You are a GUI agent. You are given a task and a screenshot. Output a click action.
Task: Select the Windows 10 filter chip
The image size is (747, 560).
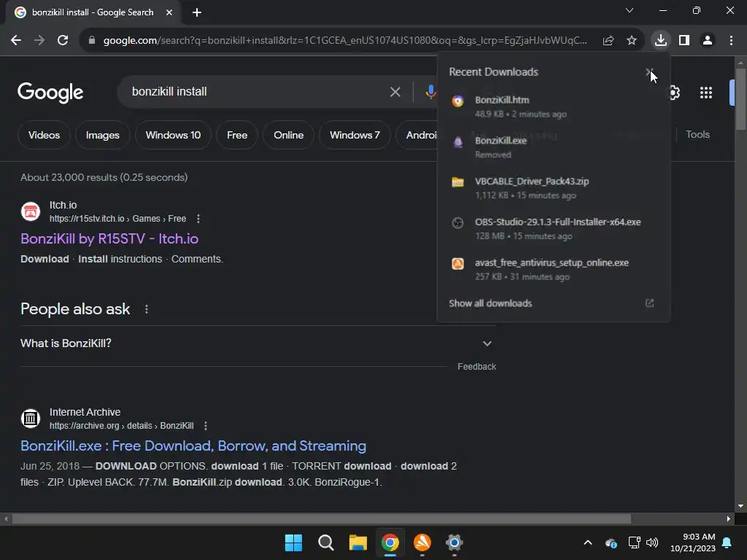tap(173, 135)
